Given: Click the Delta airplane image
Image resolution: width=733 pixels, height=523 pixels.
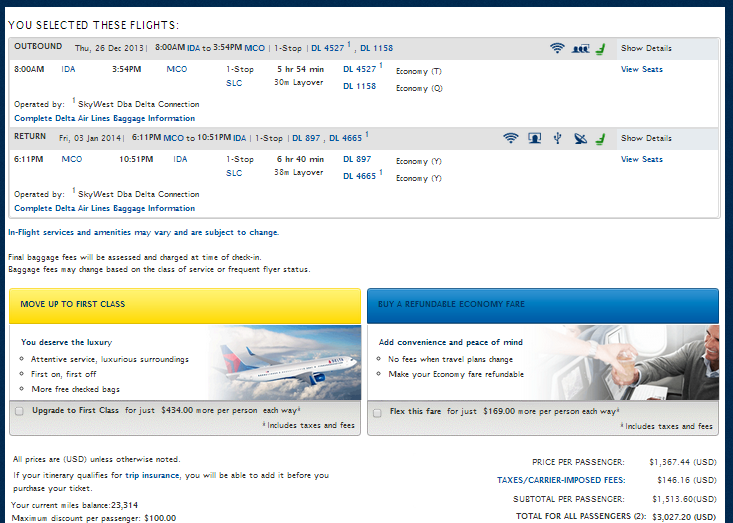Looking at the screenshot, I should tap(285, 362).
